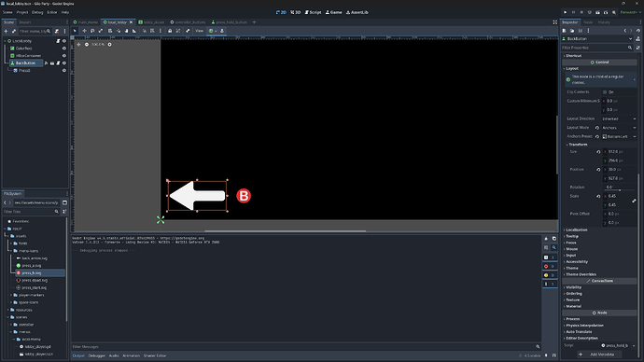Switch to the AssetLib workspace
The width and height of the screenshot is (644, 362).
click(357, 12)
